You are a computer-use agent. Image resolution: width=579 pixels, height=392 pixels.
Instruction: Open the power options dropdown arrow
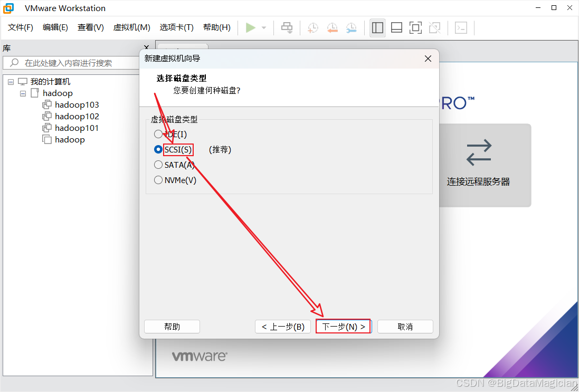[x=264, y=27]
